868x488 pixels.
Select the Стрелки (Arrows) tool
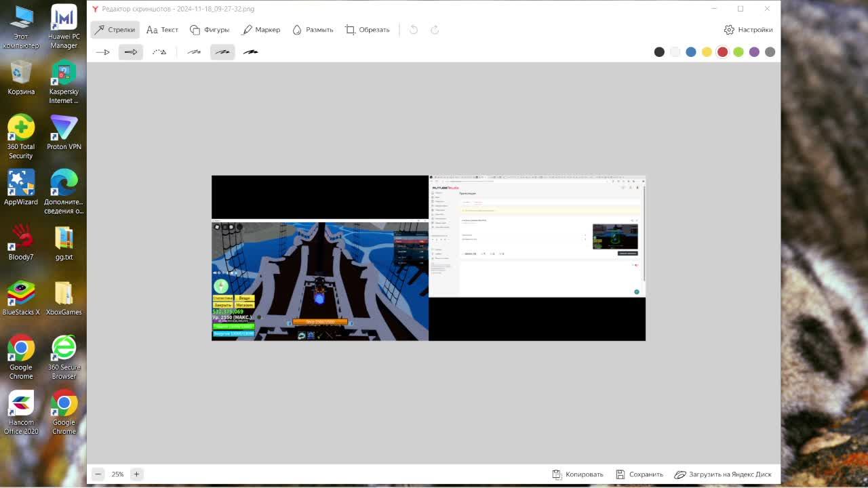click(115, 30)
